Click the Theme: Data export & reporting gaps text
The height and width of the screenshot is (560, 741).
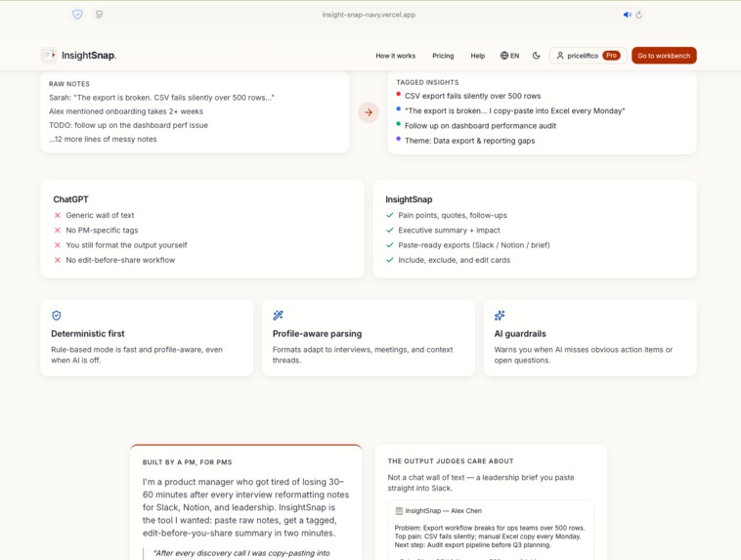point(470,141)
